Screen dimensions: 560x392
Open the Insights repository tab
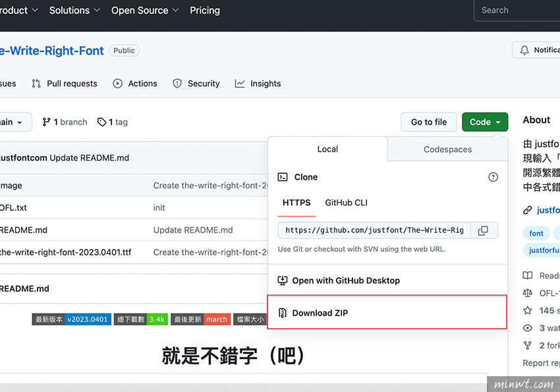point(258,84)
